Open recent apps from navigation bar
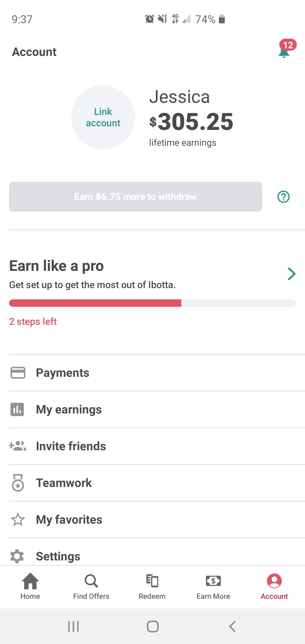Screen dimensions: 305x644 pos(73,626)
